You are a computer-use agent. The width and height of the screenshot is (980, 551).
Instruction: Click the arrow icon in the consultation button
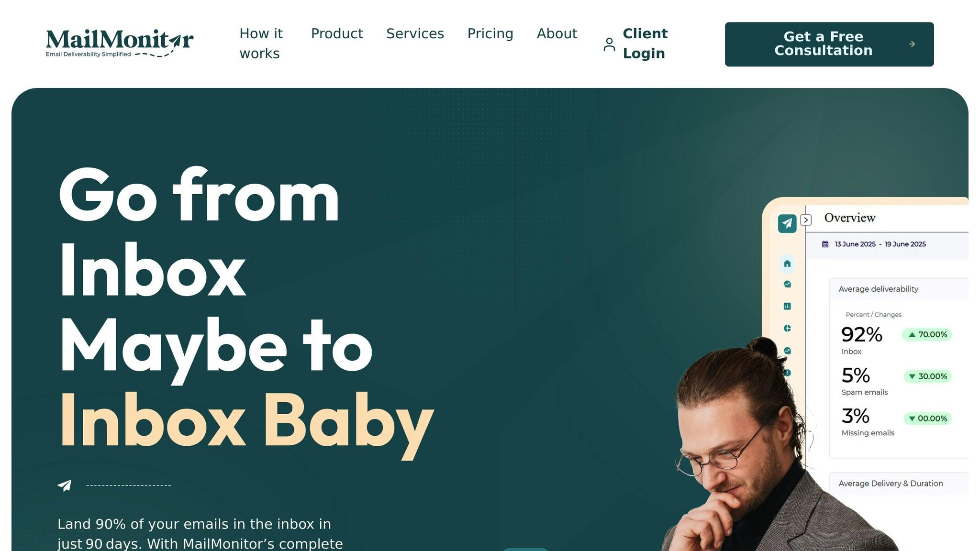click(x=912, y=44)
